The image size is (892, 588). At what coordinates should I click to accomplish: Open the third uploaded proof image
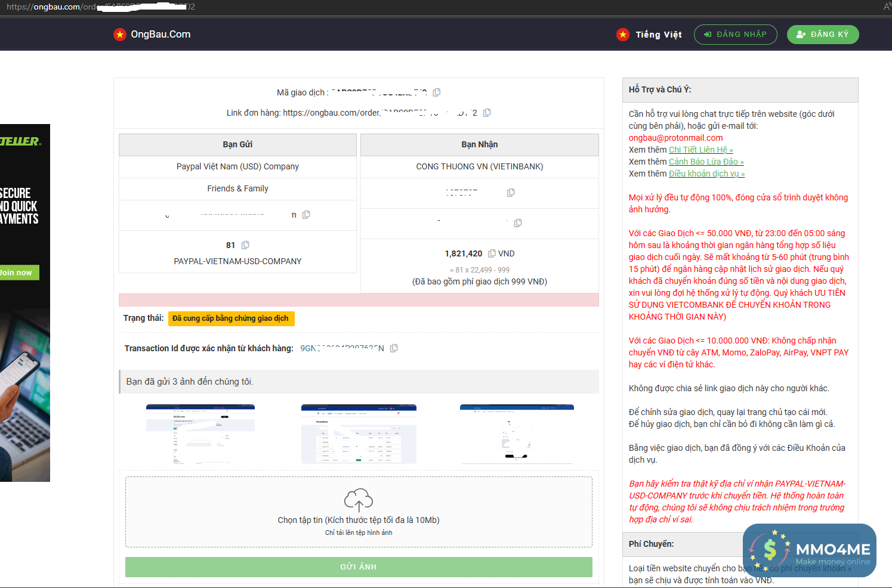click(517, 434)
